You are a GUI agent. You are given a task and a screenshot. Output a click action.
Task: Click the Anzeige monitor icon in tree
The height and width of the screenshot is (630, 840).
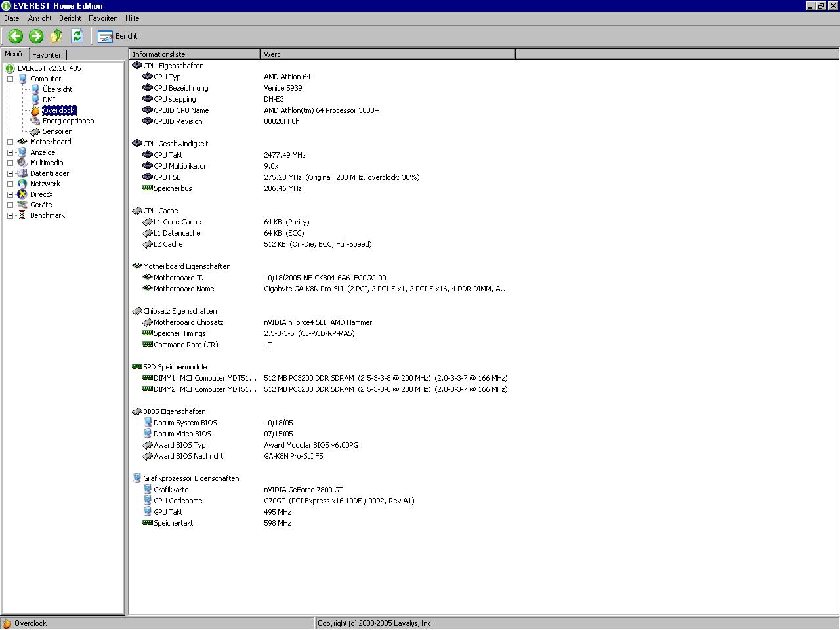(22, 152)
